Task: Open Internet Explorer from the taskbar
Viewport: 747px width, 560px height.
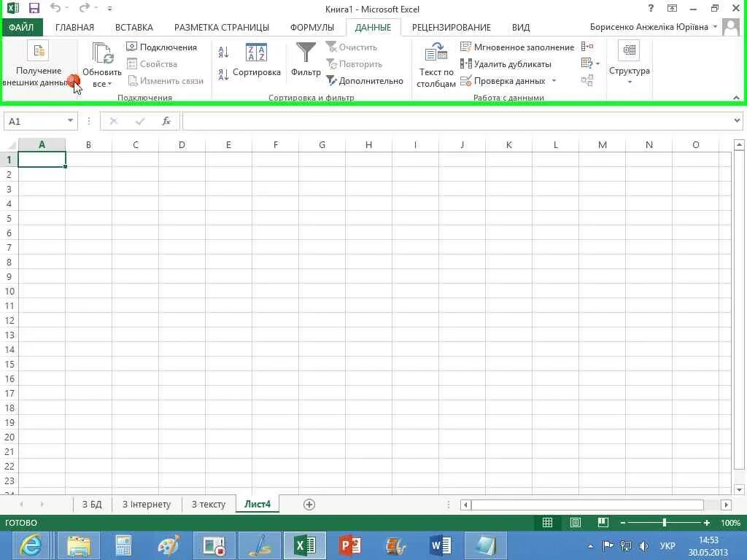Action: click(x=31, y=545)
